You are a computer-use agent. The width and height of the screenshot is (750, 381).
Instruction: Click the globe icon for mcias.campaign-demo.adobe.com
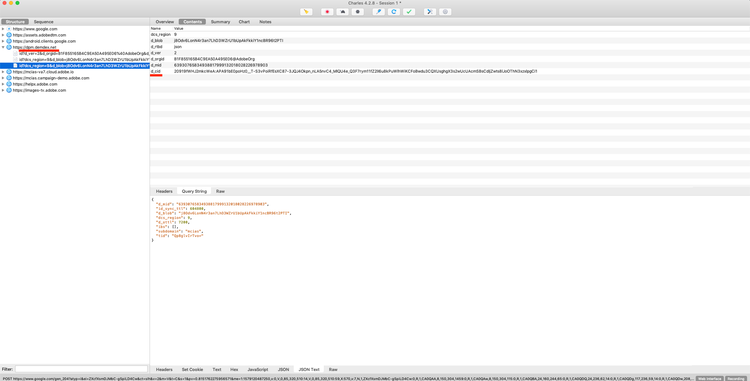pyautogui.click(x=9, y=78)
